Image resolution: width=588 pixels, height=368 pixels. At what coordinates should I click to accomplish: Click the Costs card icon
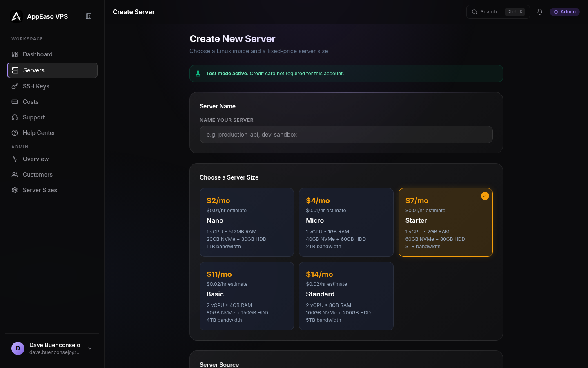click(15, 102)
